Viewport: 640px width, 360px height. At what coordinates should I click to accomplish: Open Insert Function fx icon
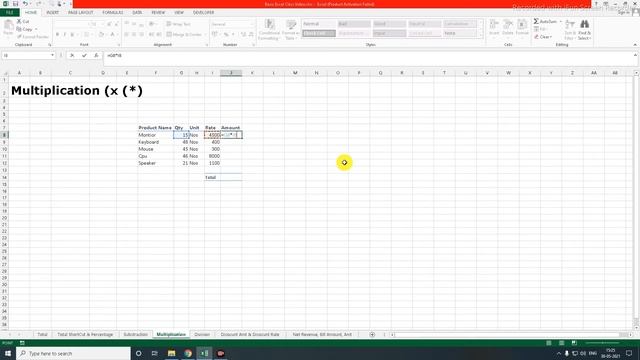(x=96, y=56)
